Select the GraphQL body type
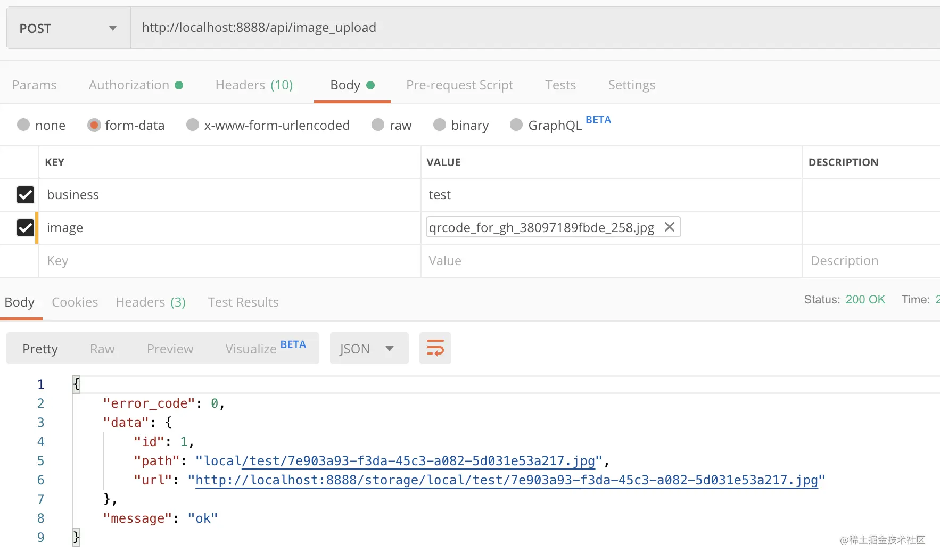The height and width of the screenshot is (560, 940). click(516, 125)
